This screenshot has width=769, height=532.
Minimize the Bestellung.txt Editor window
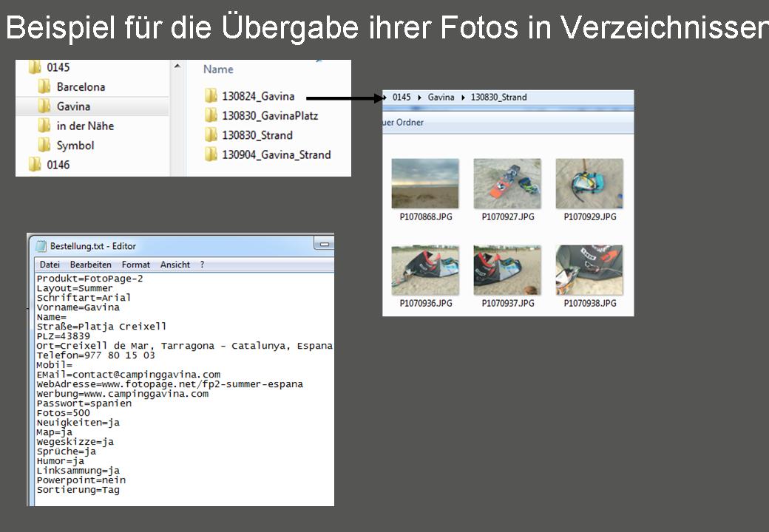[324, 244]
